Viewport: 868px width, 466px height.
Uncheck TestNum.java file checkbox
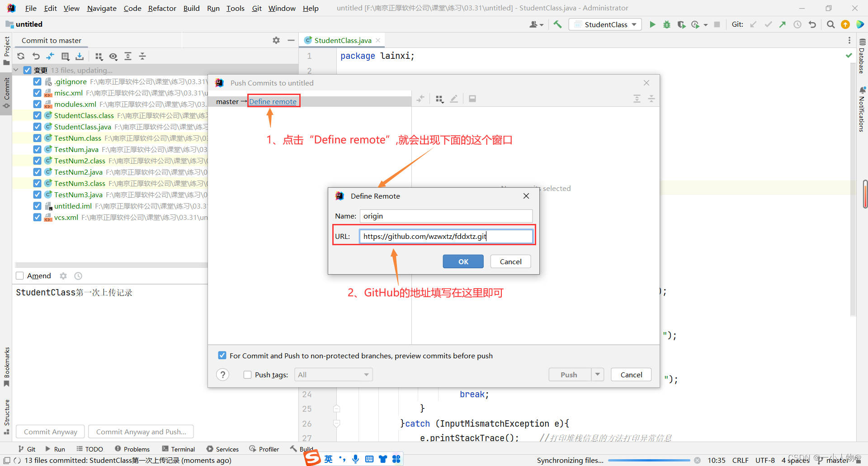38,150
